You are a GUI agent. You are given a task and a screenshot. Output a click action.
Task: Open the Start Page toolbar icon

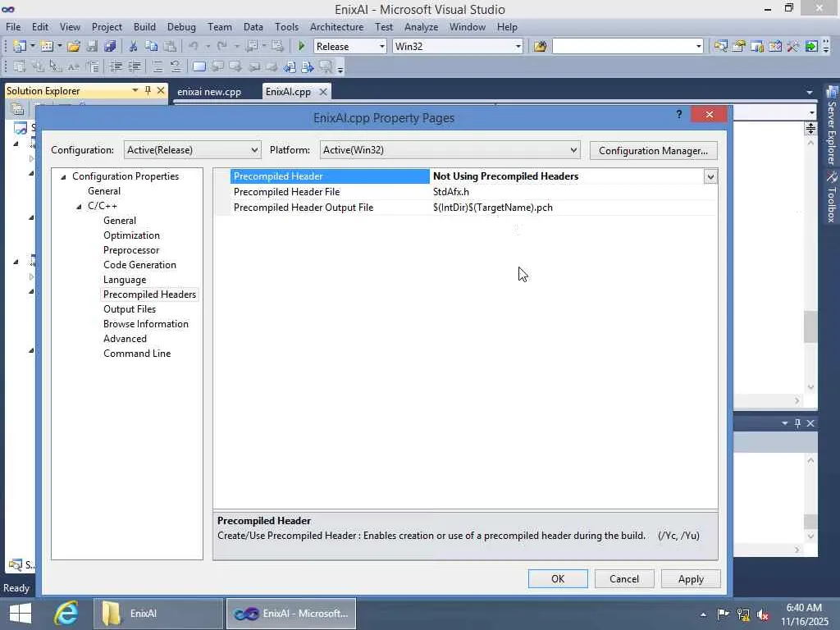point(775,47)
